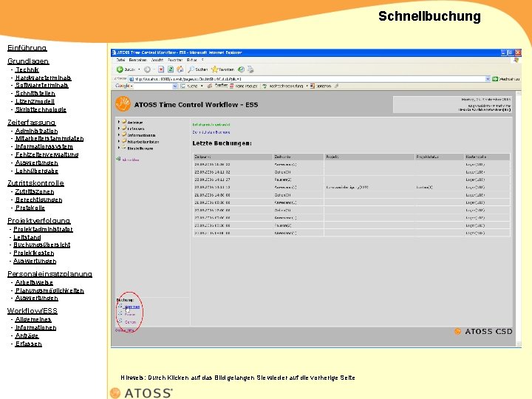
Task: Click the Pause booking icon under Buchung
Action: tap(120, 314)
